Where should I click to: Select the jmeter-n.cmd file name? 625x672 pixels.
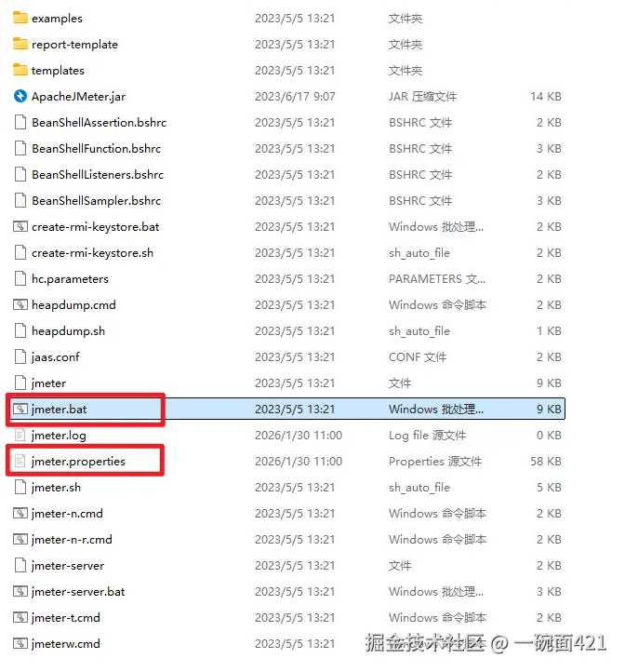click(x=67, y=514)
